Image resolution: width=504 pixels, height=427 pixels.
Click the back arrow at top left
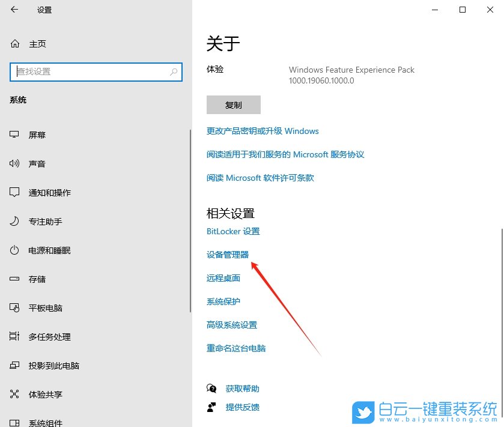click(x=14, y=10)
